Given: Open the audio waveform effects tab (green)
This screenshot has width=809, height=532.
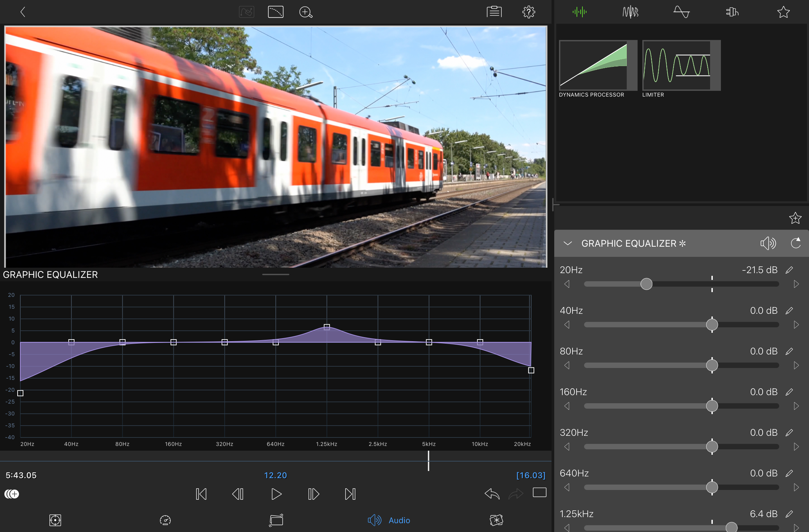Looking at the screenshot, I should 579,12.
